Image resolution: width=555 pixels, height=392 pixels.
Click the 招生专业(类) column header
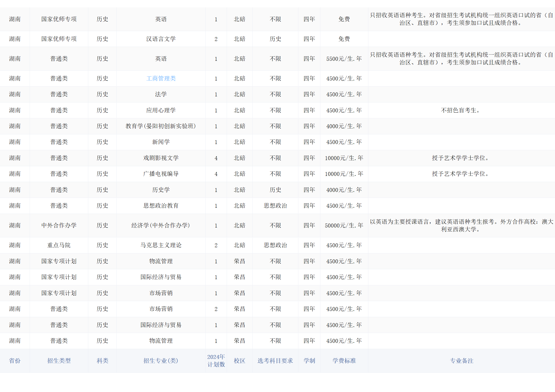point(161,361)
